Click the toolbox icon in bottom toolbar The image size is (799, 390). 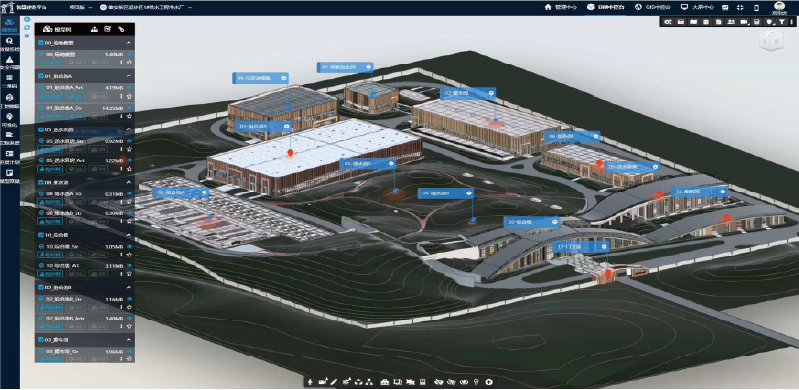click(385, 382)
